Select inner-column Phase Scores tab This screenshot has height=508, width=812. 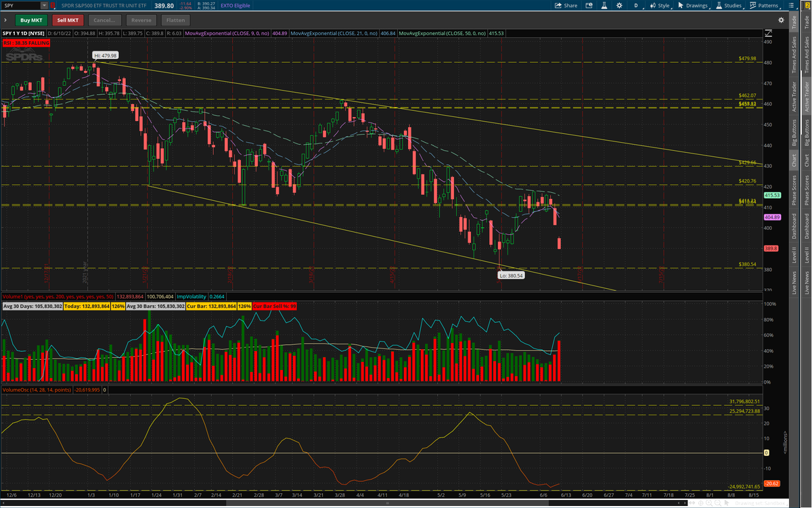tap(794, 191)
